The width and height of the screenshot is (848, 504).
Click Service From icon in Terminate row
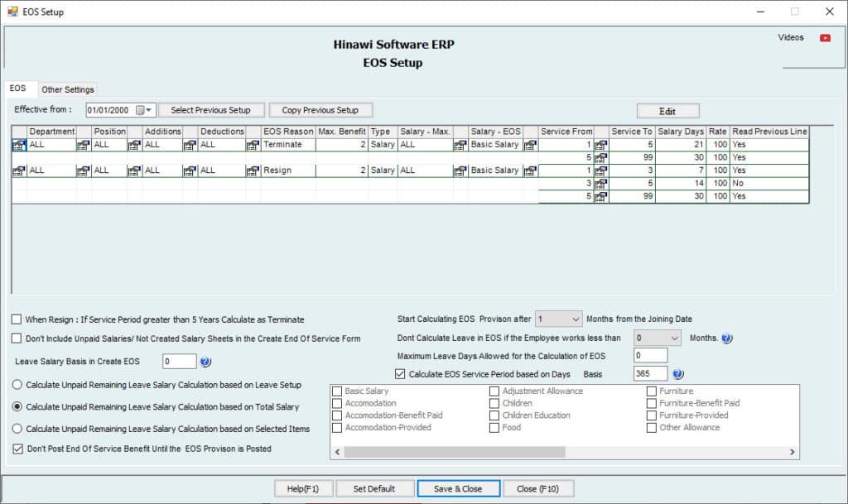coord(601,145)
